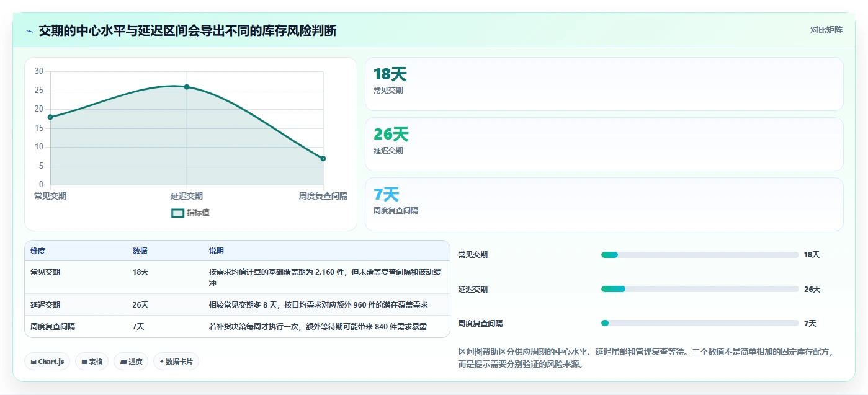The width and height of the screenshot is (868, 395).
Task: Click the description mentioning 960 件
Action: click(318, 305)
